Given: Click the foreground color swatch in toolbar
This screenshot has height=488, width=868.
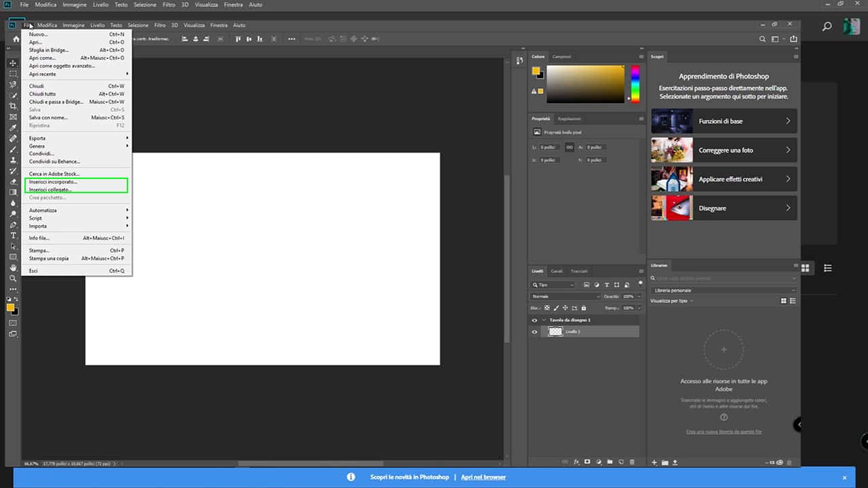Looking at the screenshot, I should coord(11,308).
